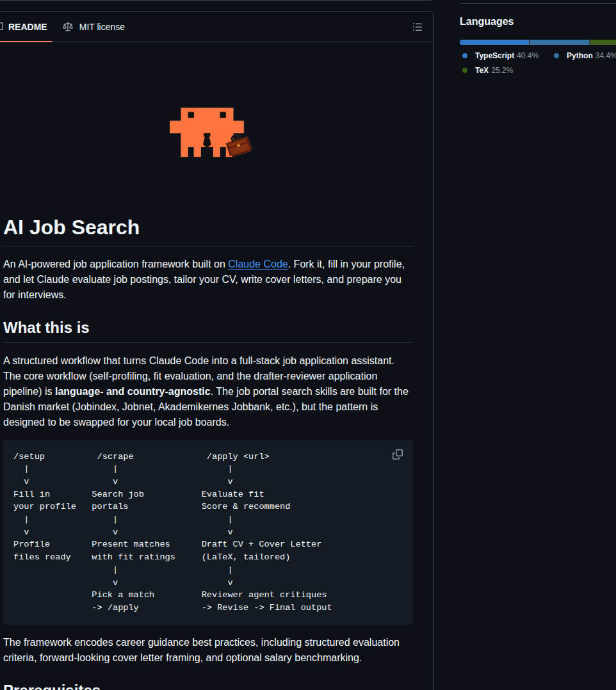
Task: Click the green TeX segment of language bar
Action: [603, 42]
